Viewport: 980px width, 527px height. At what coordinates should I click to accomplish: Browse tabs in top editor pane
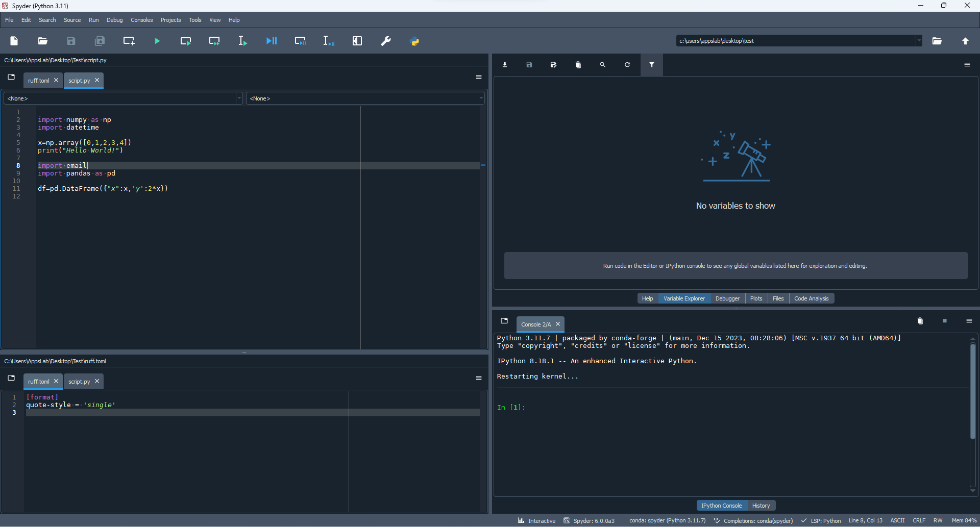pyautogui.click(x=11, y=77)
